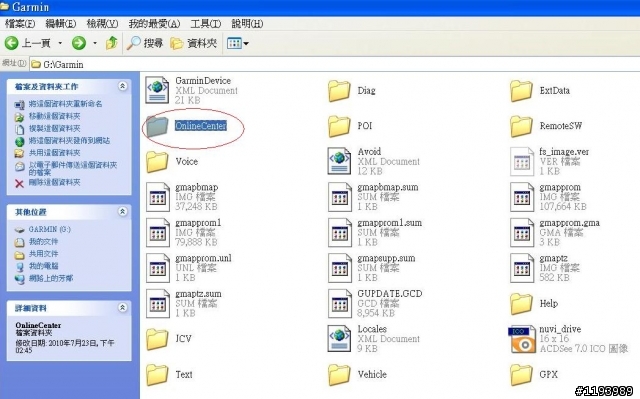The image size is (640, 399).
Task: Select the gmapprom IMG file icon
Action: pyautogui.click(x=522, y=197)
